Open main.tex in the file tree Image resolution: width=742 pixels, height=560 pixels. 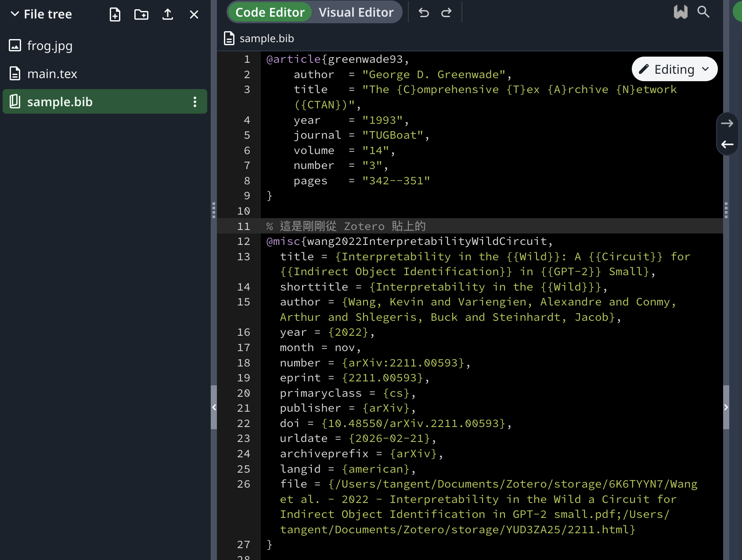(x=52, y=74)
